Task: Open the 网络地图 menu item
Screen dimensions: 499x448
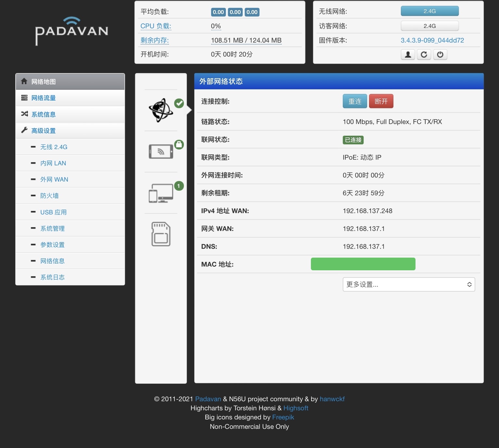Action: [44, 82]
